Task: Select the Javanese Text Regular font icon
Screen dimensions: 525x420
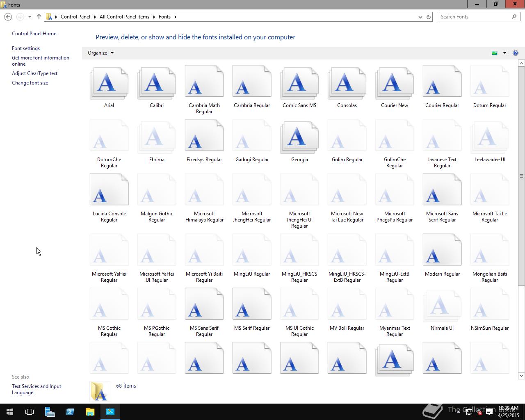Action: click(442, 135)
